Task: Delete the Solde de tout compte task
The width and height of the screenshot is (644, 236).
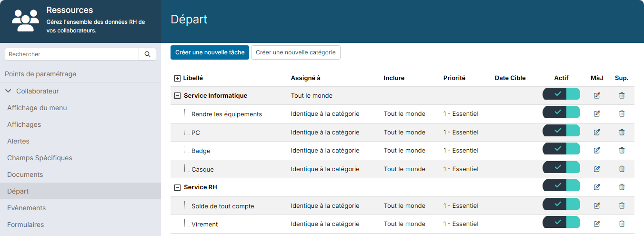Action: [x=622, y=205]
